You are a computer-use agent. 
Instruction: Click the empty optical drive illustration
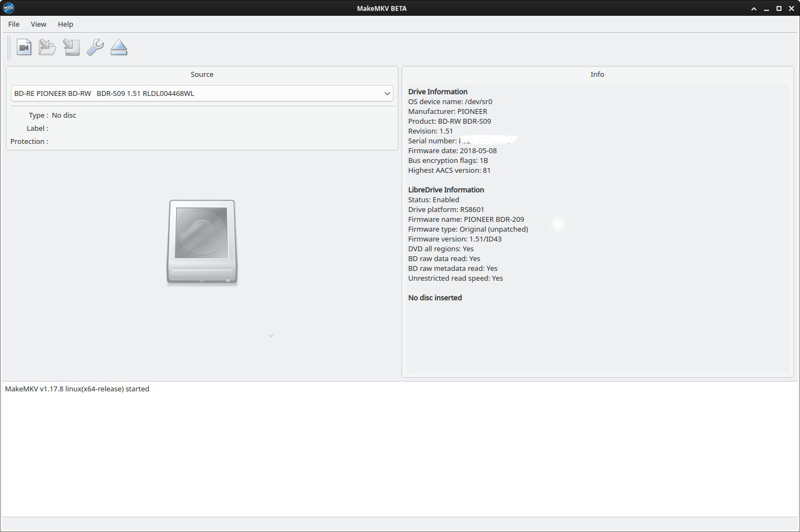(202, 242)
